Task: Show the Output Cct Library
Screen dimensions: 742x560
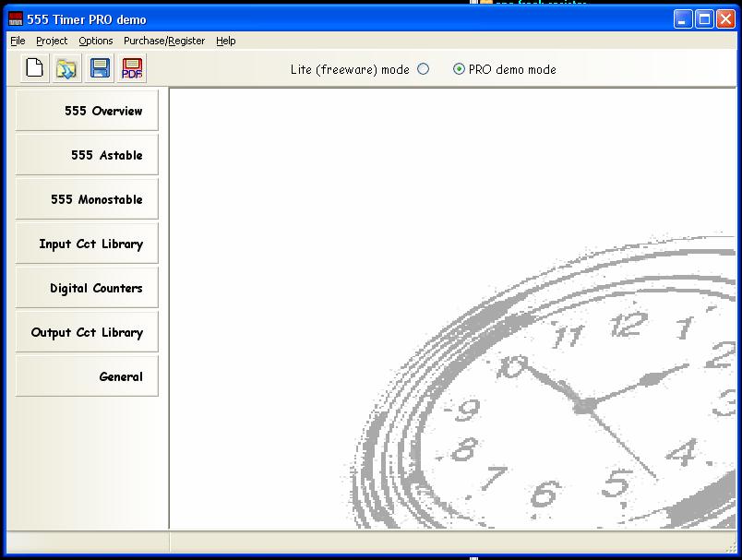Action: (87, 332)
